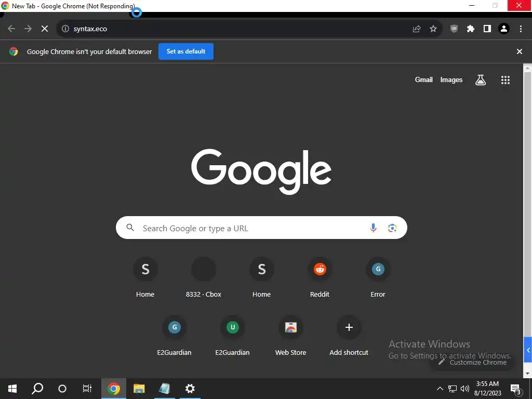
Task: Open Windows taskbar search
Action: pyautogui.click(x=37, y=389)
